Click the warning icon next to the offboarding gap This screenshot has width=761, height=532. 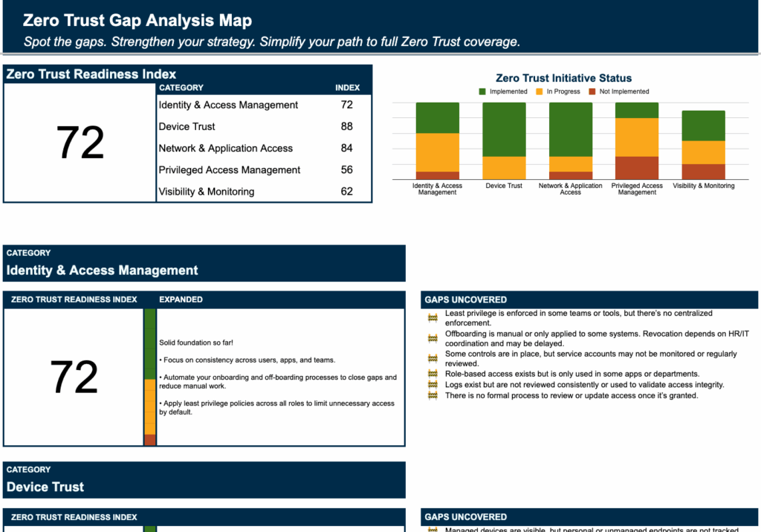click(433, 339)
